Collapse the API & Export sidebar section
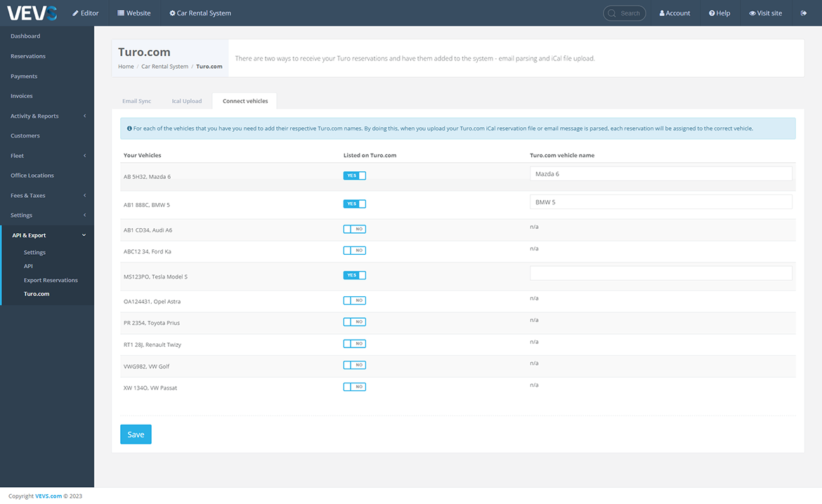This screenshot has height=504, width=822. [x=47, y=235]
